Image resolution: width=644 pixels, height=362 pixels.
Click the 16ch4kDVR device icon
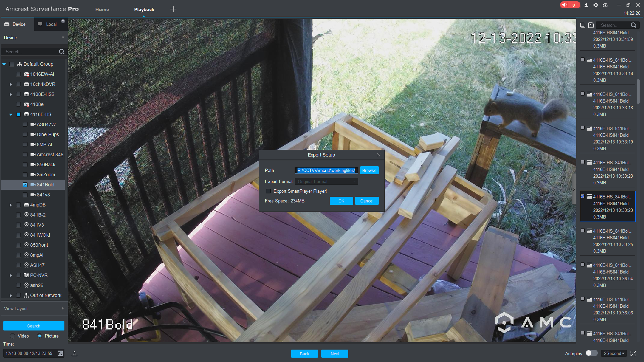click(26, 84)
